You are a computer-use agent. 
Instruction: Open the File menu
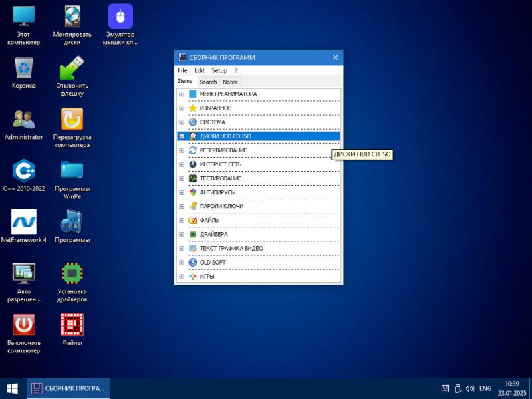click(x=182, y=70)
